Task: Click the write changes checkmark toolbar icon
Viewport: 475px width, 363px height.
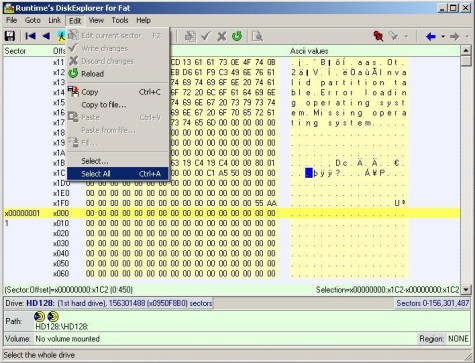Action: (205, 36)
